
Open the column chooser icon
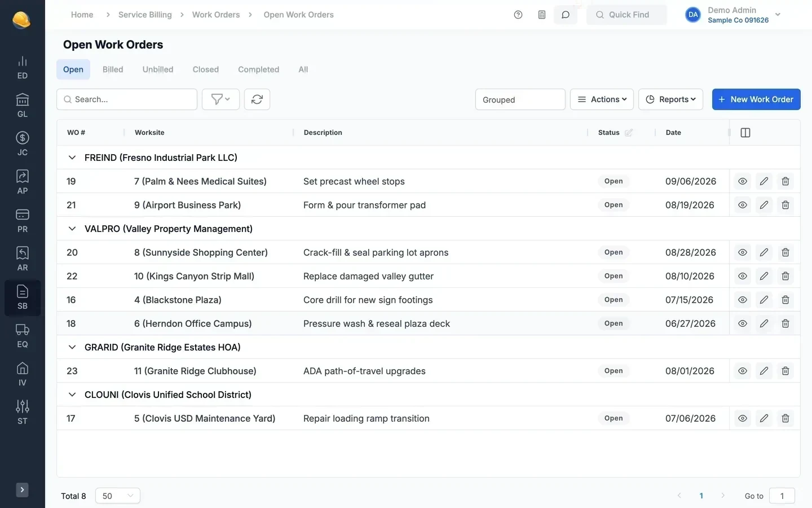coord(745,133)
